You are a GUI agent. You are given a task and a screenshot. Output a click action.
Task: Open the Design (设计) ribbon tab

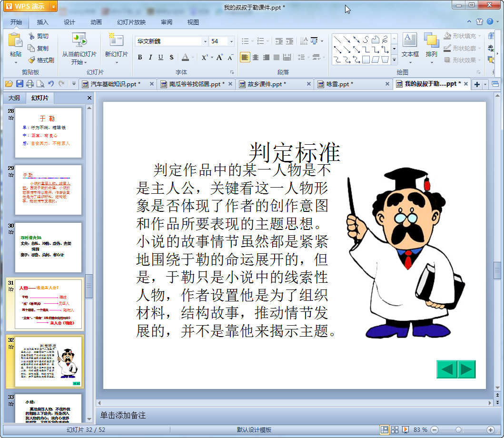coord(69,22)
